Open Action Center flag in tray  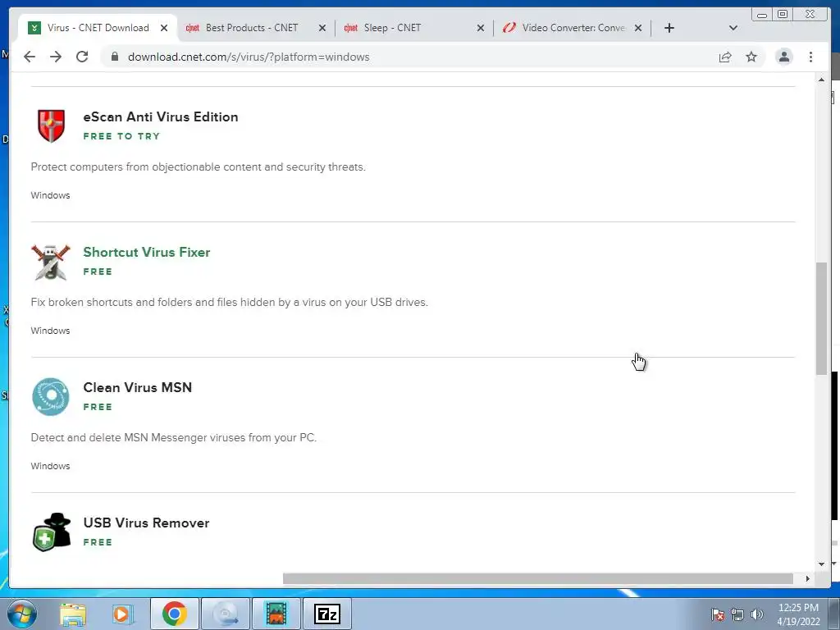coord(718,614)
